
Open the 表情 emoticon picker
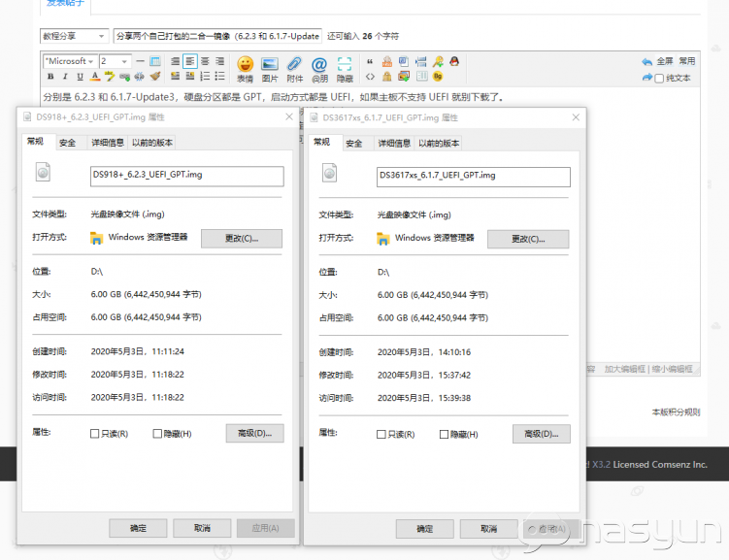pos(245,69)
